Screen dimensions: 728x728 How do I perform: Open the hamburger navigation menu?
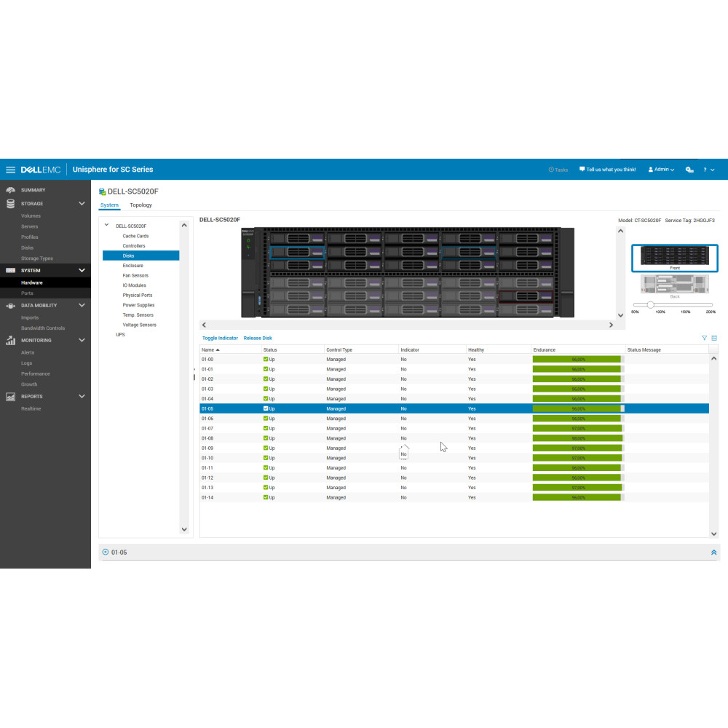10,170
